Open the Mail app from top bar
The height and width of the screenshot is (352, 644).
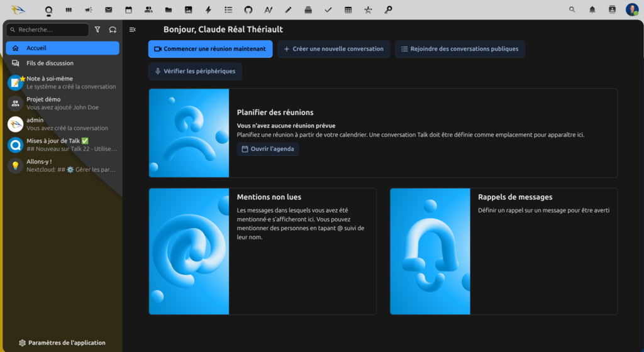[109, 10]
